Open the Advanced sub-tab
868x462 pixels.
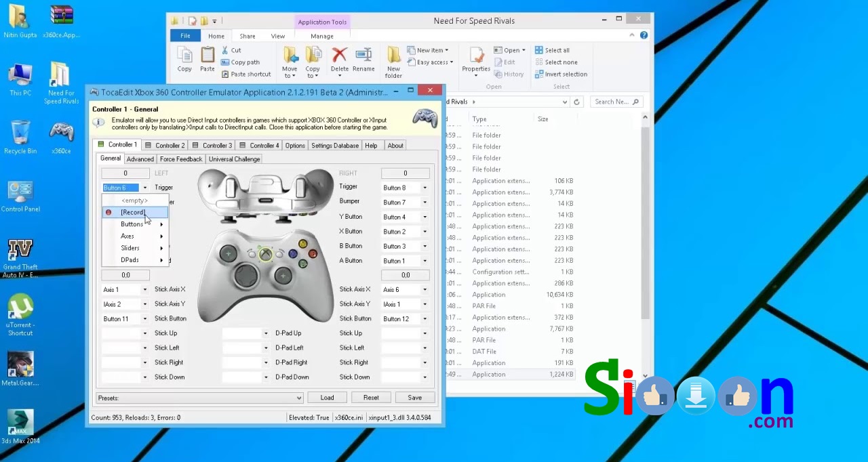(x=140, y=159)
